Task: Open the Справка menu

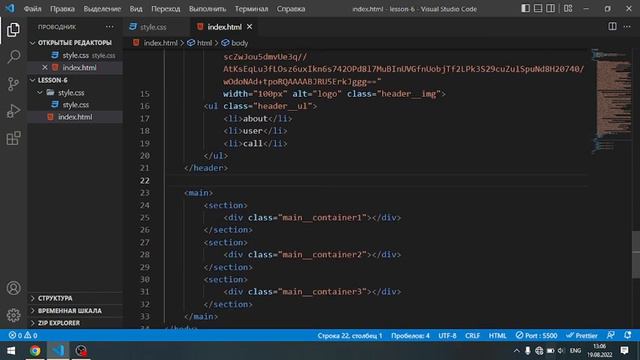Action: pyautogui.click(x=291, y=9)
